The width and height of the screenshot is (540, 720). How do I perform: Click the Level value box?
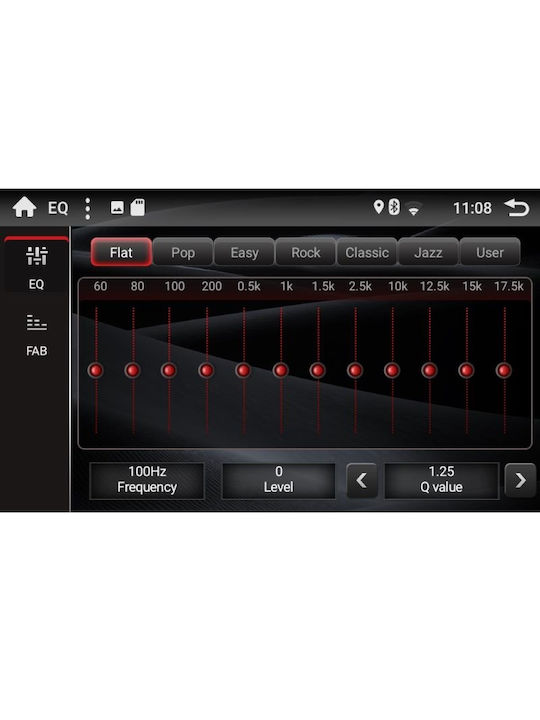click(278, 479)
